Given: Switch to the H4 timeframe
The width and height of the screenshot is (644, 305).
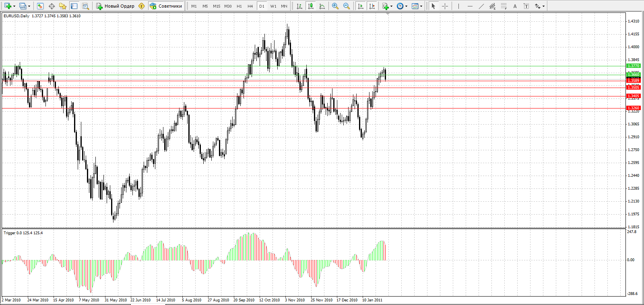Looking at the screenshot, I should (x=250, y=6).
